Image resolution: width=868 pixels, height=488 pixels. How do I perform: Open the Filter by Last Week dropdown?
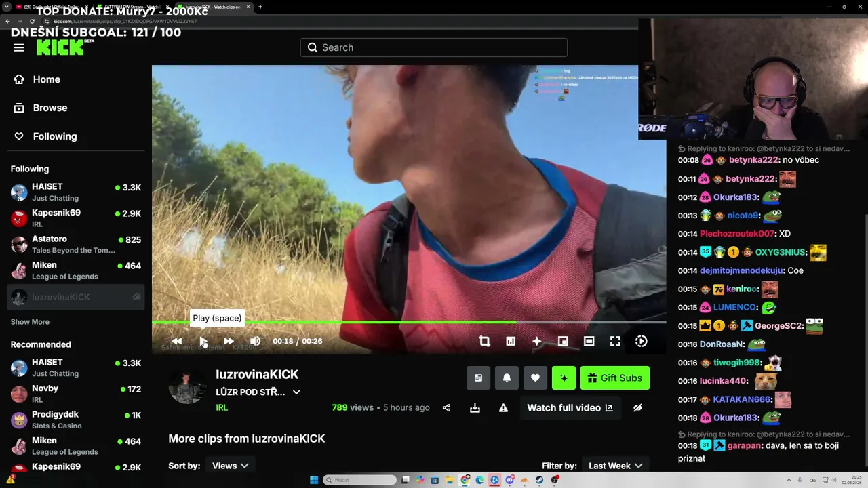[x=616, y=466]
